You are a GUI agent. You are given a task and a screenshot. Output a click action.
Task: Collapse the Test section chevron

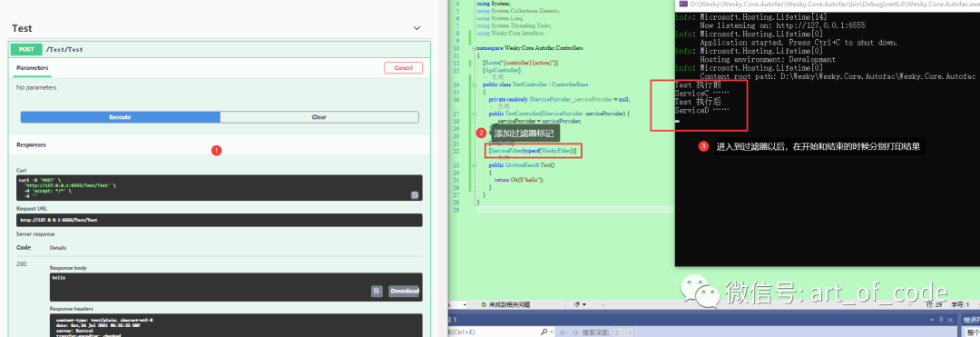coord(416,28)
